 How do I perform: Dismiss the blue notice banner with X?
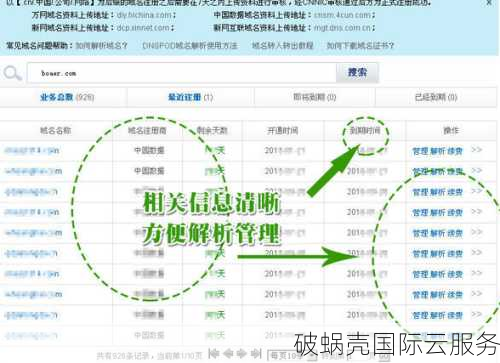click(489, 3)
